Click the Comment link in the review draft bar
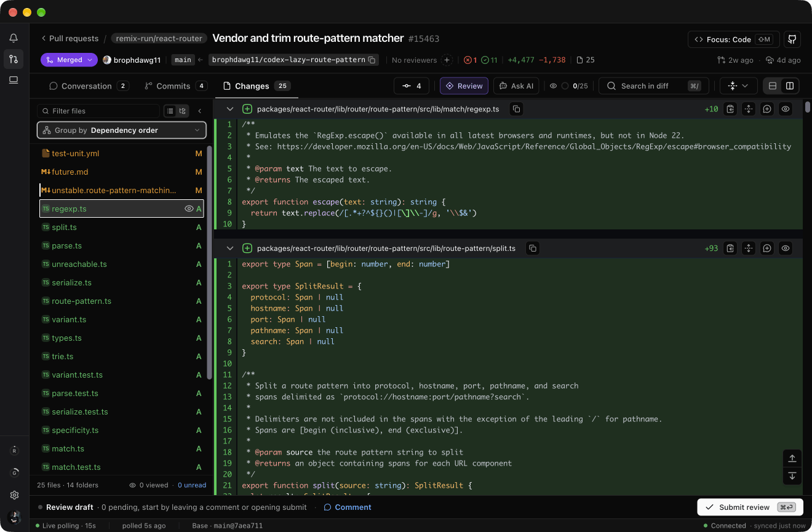 348,507
